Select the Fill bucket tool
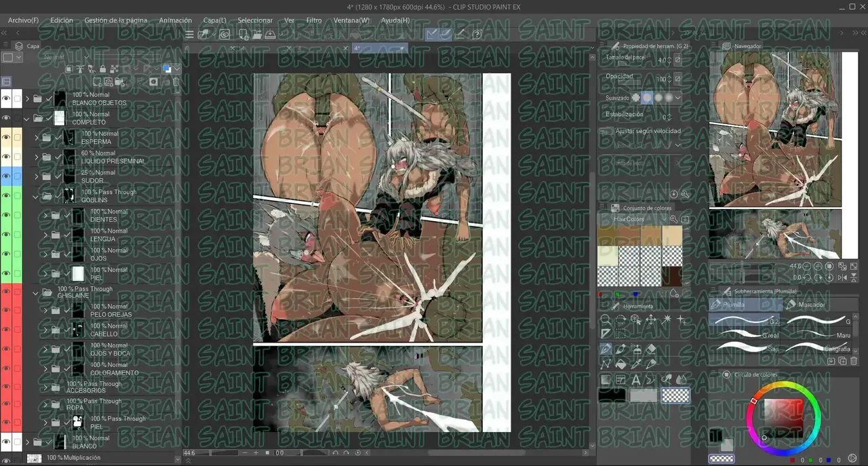 620,364
